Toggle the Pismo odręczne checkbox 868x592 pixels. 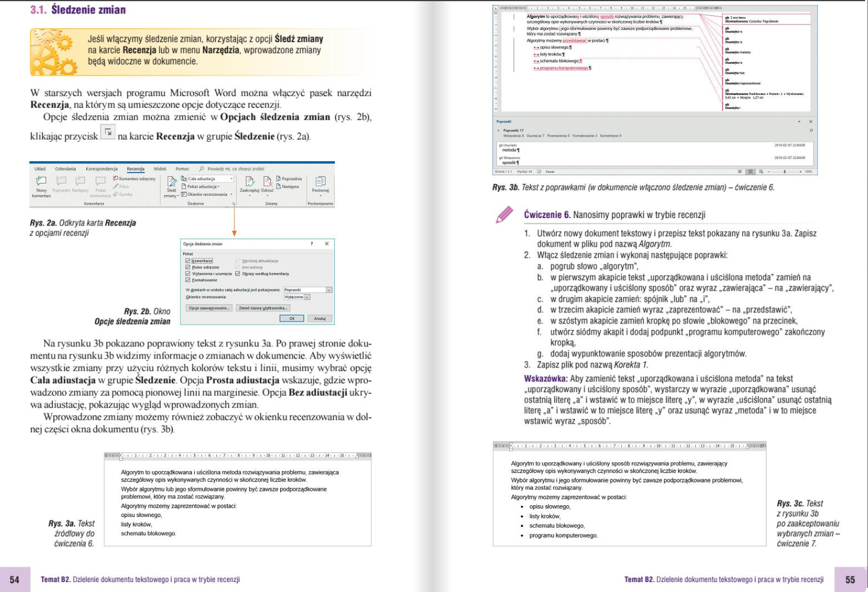click(188, 267)
